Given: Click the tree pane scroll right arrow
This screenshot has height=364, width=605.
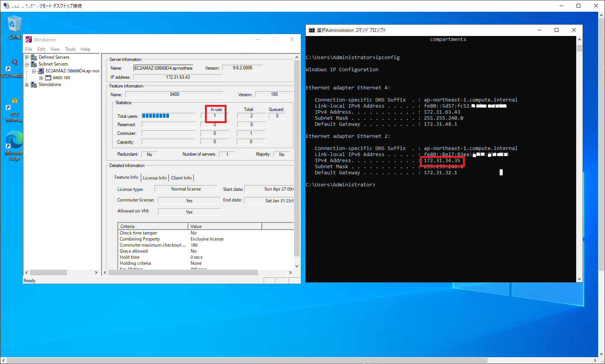Looking at the screenshot, I should point(96,272).
